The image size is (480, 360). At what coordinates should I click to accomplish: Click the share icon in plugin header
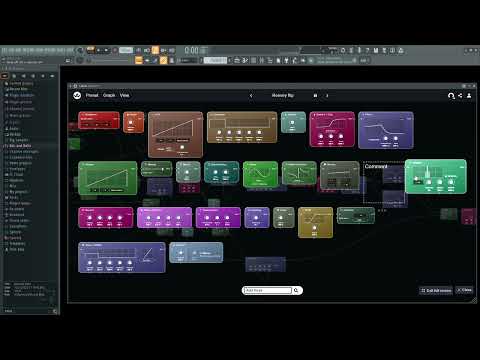(x=460, y=96)
